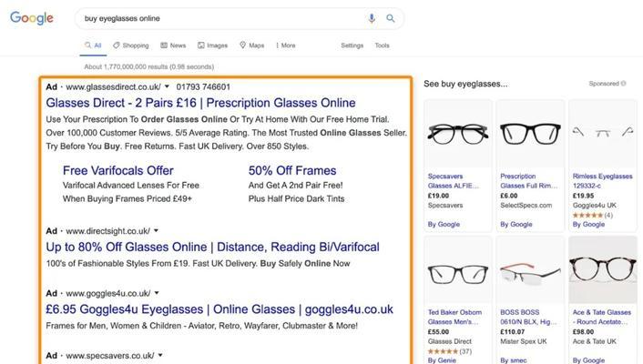Open the Ace & Tate round glasses image
Viewport: 643px width, 364px height.
pyautogui.click(x=602, y=270)
